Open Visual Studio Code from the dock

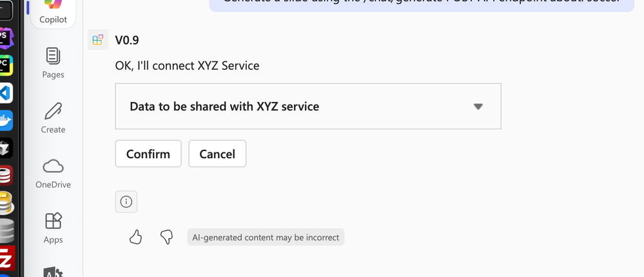pyautogui.click(x=6, y=92)
